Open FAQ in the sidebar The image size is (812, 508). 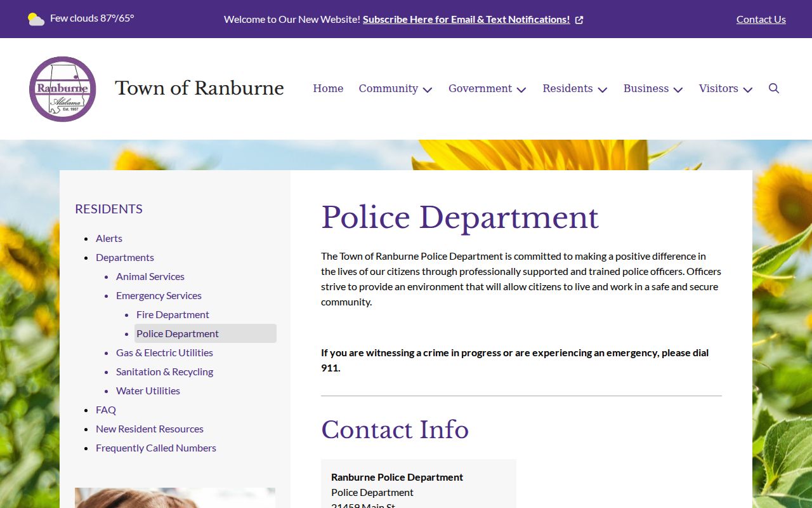pyautogui.click(x=106, y=410)
